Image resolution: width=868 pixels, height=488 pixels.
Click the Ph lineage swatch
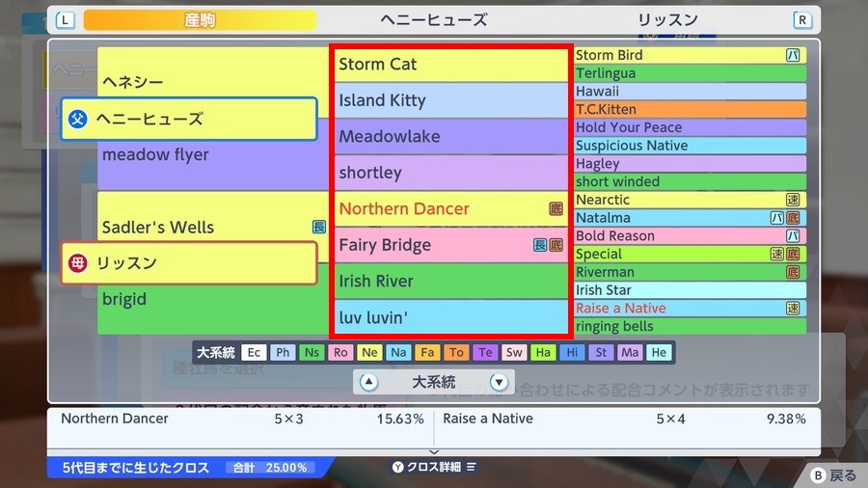283,352
